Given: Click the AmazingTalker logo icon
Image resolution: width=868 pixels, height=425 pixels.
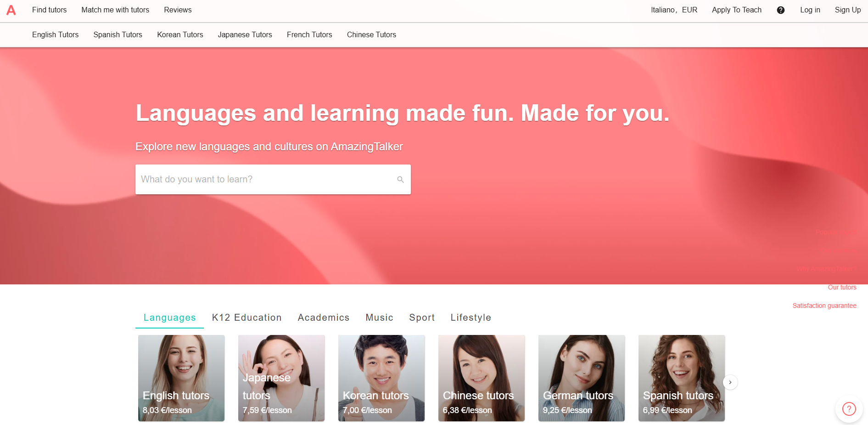Looking at the screenshot, I should pos(11,10).
